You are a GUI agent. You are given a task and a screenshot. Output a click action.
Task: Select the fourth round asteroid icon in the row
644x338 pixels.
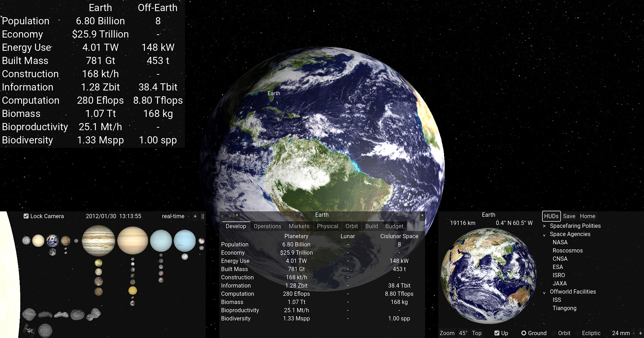(77, 314)
